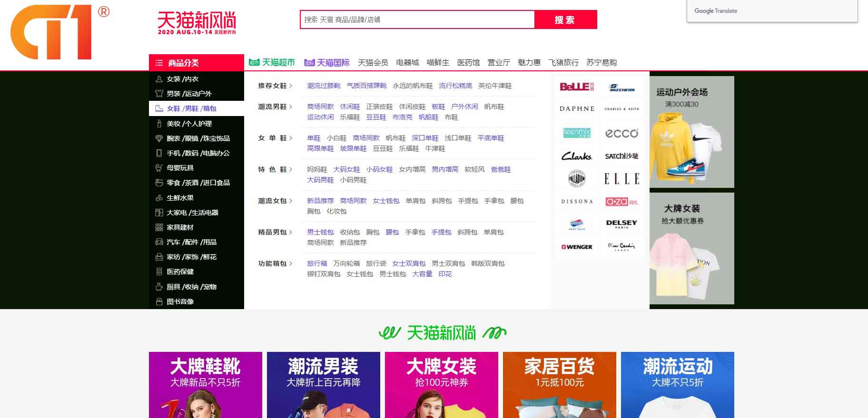Click the men's clothing shirt icon
Image resolution: width=868 pixels, height=418 pixels.
pyautogui.click(x=159, y=94)
